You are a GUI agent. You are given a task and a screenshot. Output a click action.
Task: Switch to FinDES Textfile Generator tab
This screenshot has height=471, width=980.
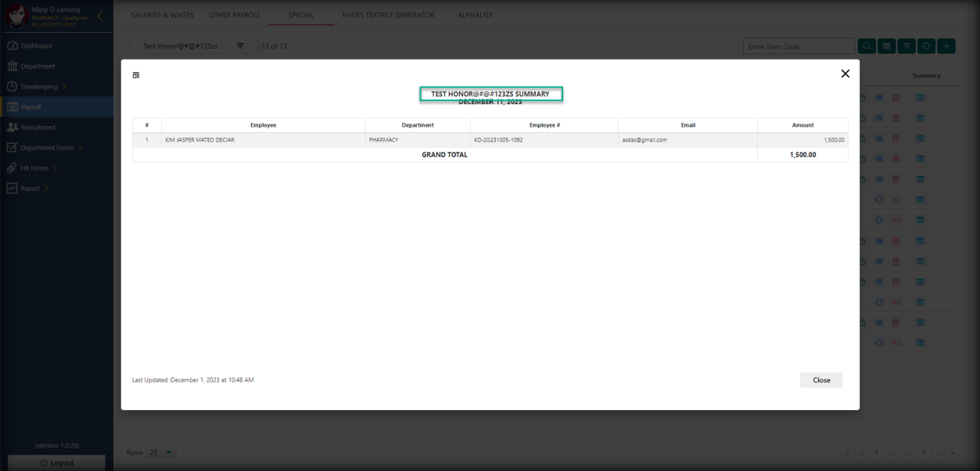click(x=387, y=15)
